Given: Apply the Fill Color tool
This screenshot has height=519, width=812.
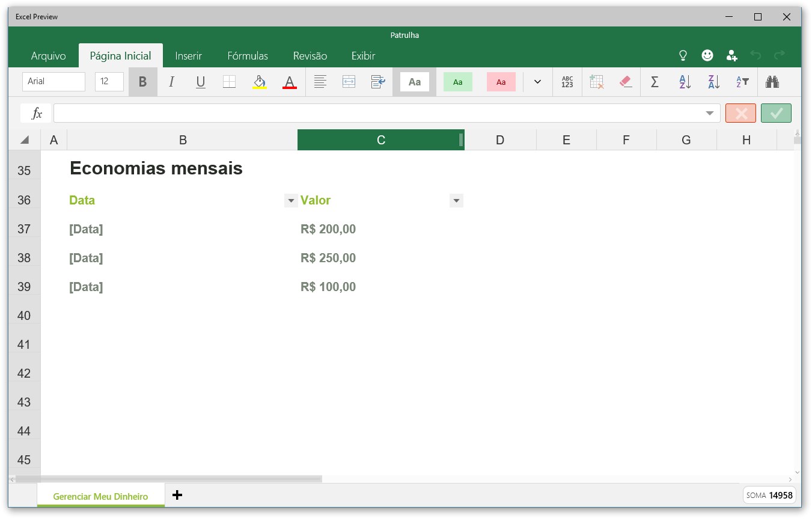Looking at the screenshot, I should pos(258,82).
